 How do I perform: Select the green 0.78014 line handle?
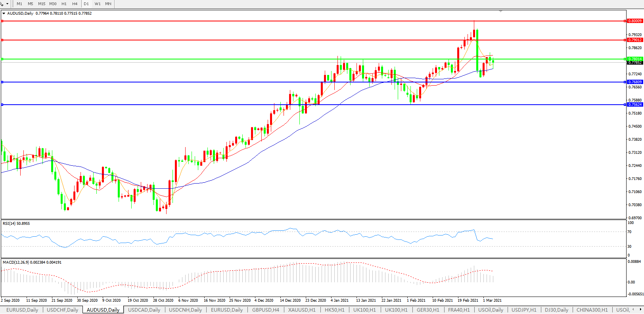point(2,59)
